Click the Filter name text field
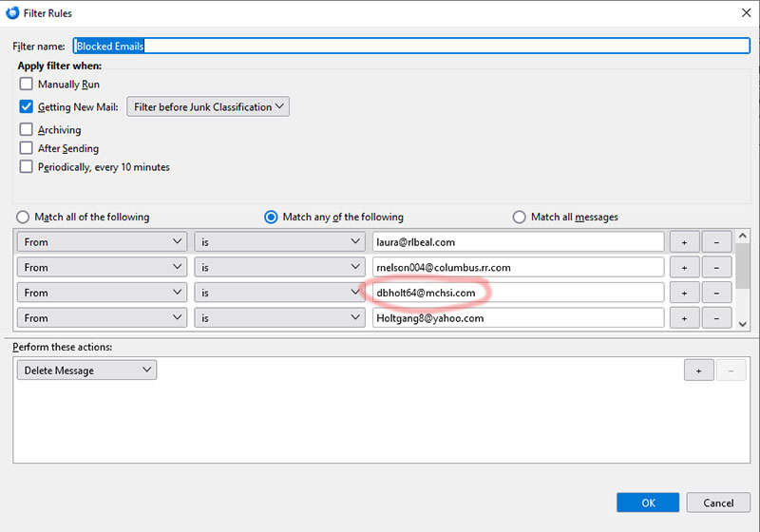 click(x=411, y=46)
